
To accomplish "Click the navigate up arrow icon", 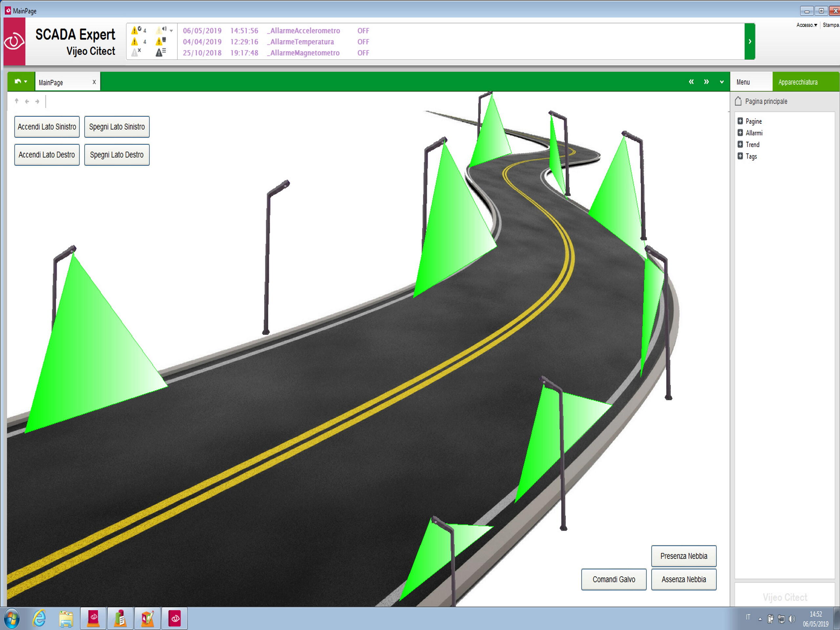I will tap(17, 101).
